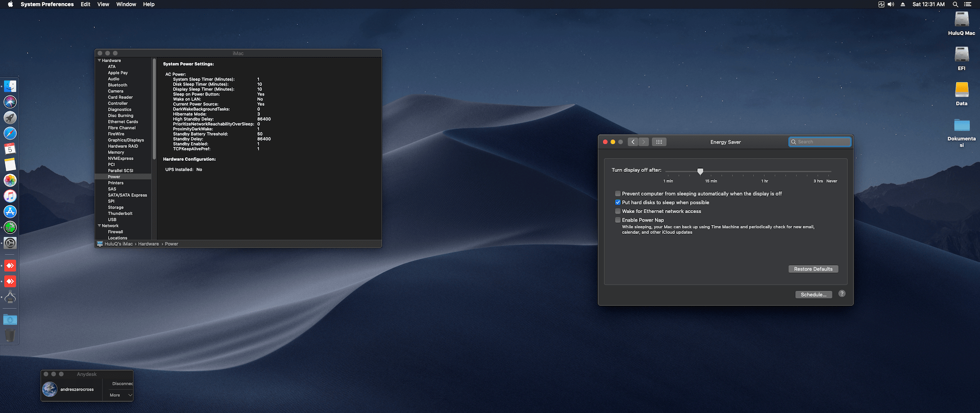
Task: Click the display-off slider thumb
Action: (700, 171)
